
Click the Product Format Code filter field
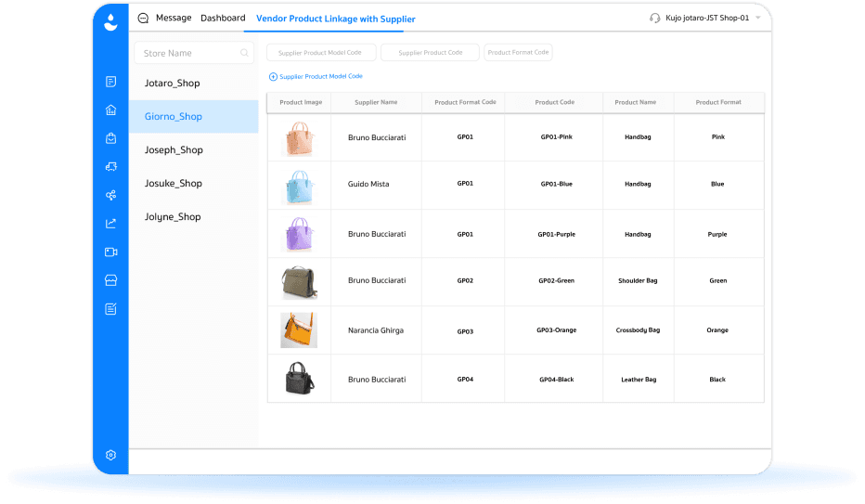(x=518, y=53)
